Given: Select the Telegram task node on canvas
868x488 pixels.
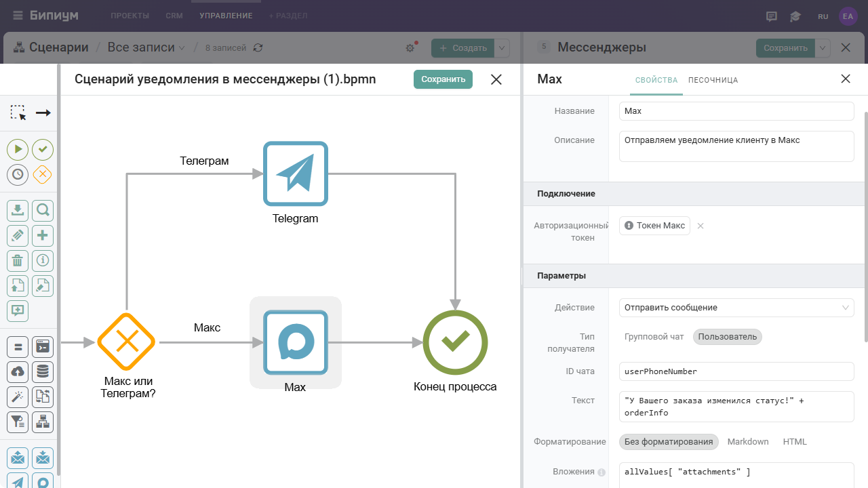Looking at the screenshot, I should (296, 174).
